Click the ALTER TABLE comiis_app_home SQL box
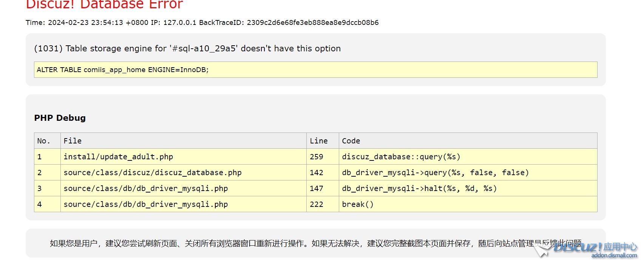Screen dimensions: 644x265 pos(316,70)
